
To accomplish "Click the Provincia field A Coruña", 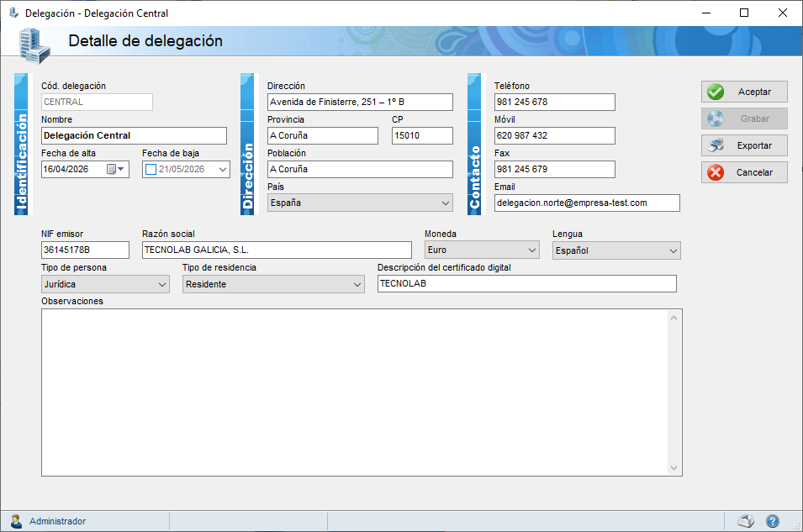I will 323,135.
